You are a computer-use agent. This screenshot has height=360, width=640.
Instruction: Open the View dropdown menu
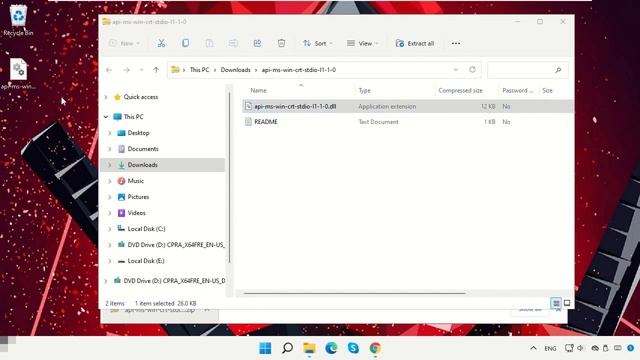363,43
